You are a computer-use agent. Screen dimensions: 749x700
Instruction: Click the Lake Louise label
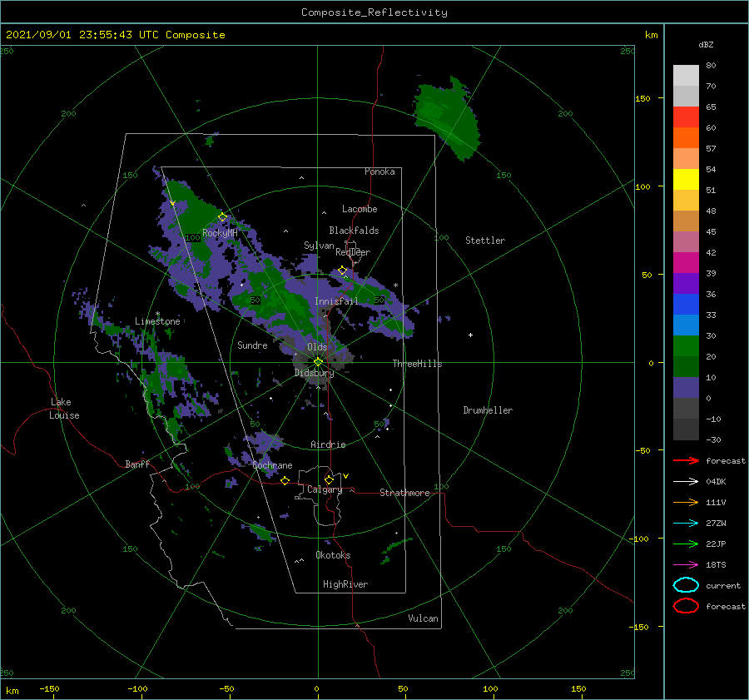[64, 409]
